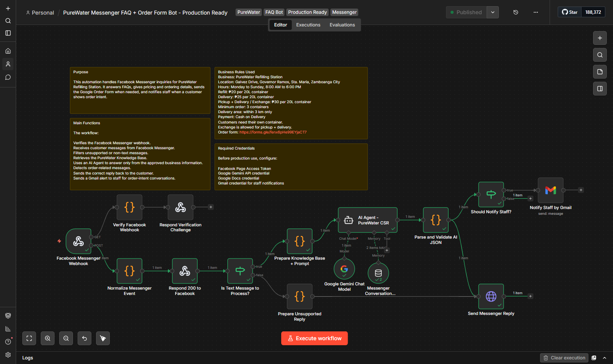Click the Clear execution button

564,358
